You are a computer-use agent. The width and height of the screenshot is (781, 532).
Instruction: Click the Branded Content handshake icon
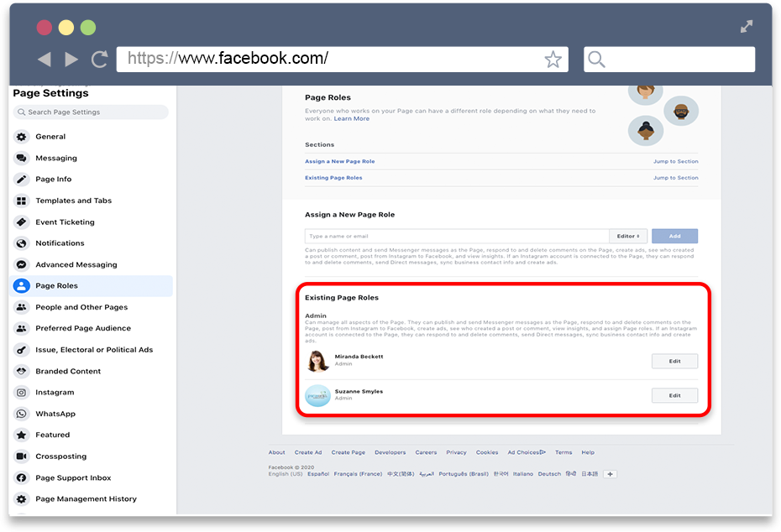tap(22, 371)
